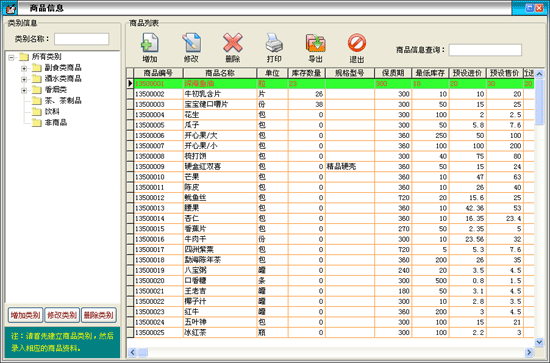The image size is (550, 363).
Task: Click the 保质期 column header
Action: pyautogui.click(x=393, y=73)
